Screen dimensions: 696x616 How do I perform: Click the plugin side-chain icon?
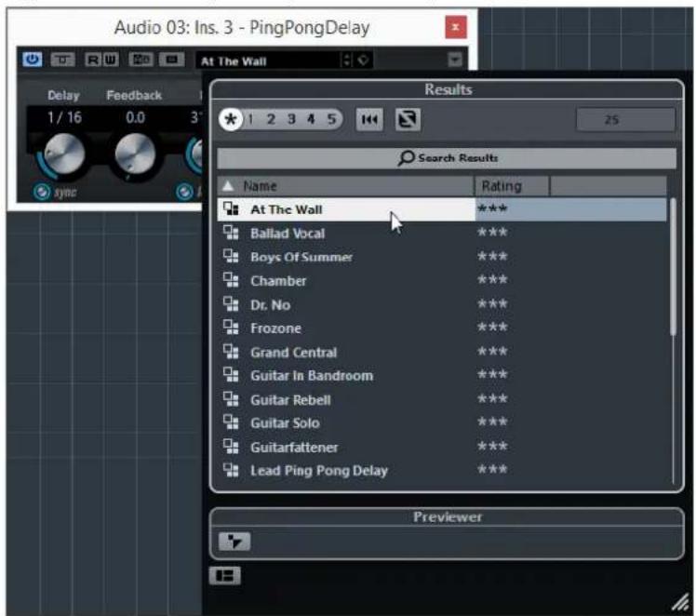[172, 60]
